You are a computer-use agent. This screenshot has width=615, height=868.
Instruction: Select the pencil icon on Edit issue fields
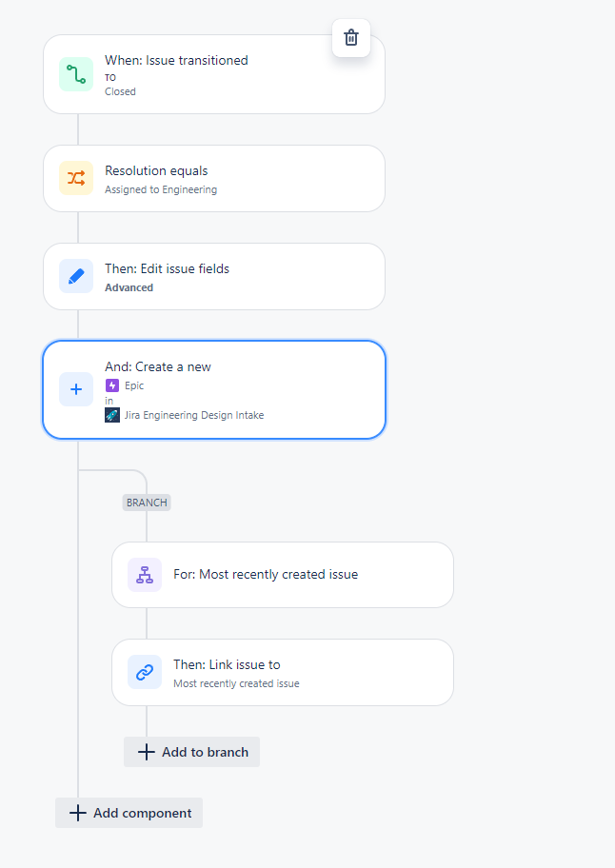coord(75,276)
